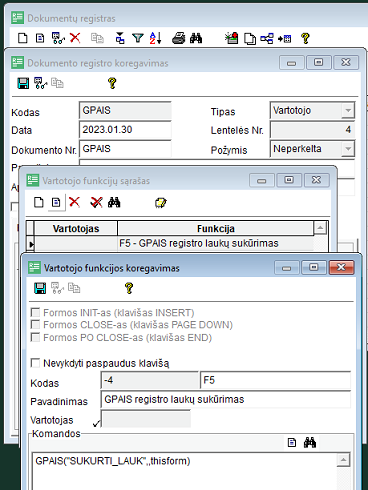Screen dimensions: 368x490
Task: Click yellow note icon in Vartotojo funkcijų sąrašas
Action: (161, 203)
